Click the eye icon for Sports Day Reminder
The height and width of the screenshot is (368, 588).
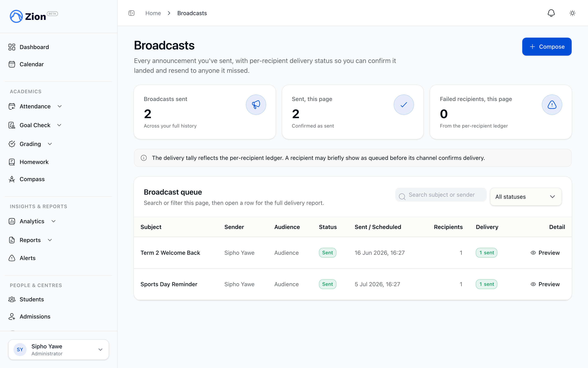coord(533,284)
